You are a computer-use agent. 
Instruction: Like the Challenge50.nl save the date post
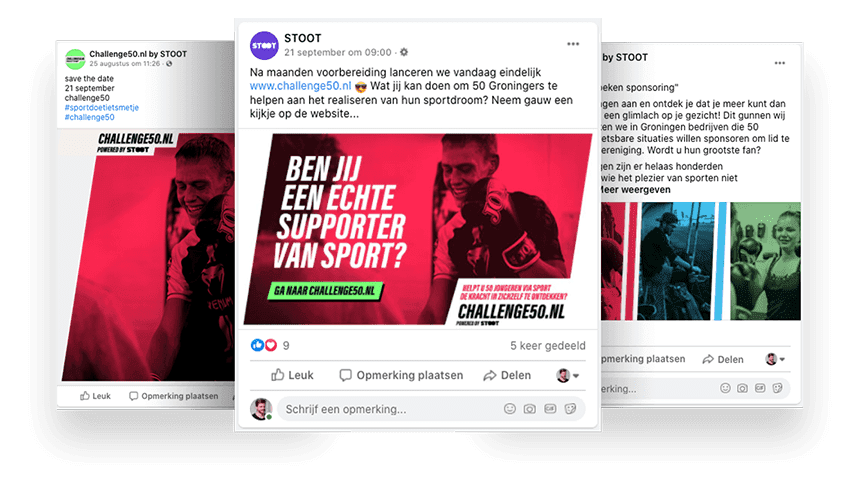tap(95, 396)
